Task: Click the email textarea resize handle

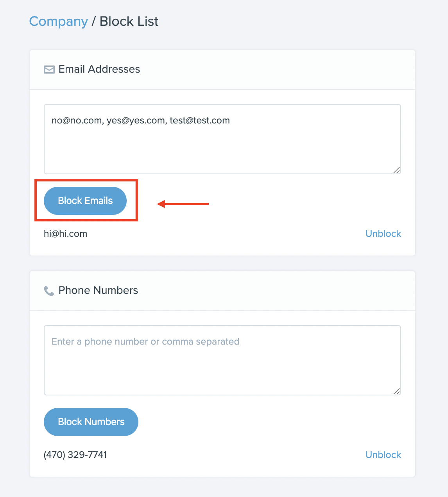Action: coord(396,170)
